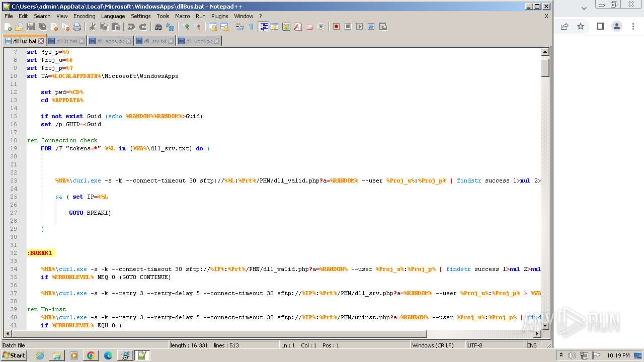The height and width of the screenshot is (362, 644).
Task: Open the Macro menu
Action: point(182,16)
